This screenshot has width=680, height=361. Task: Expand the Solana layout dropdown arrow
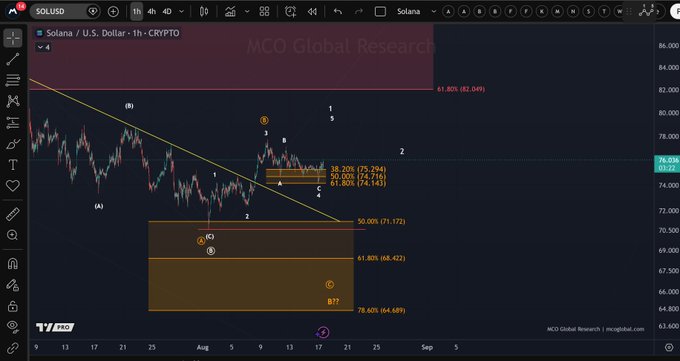tap(433, 12)
